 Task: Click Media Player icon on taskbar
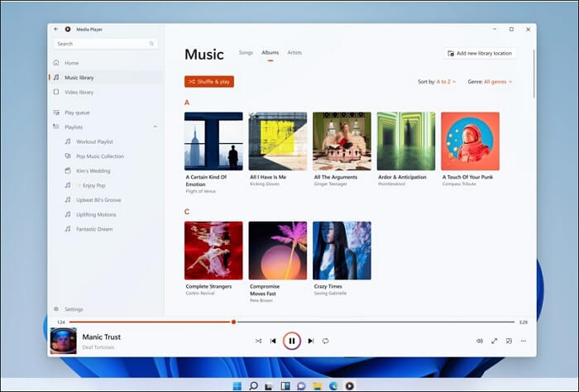(349, 386)
